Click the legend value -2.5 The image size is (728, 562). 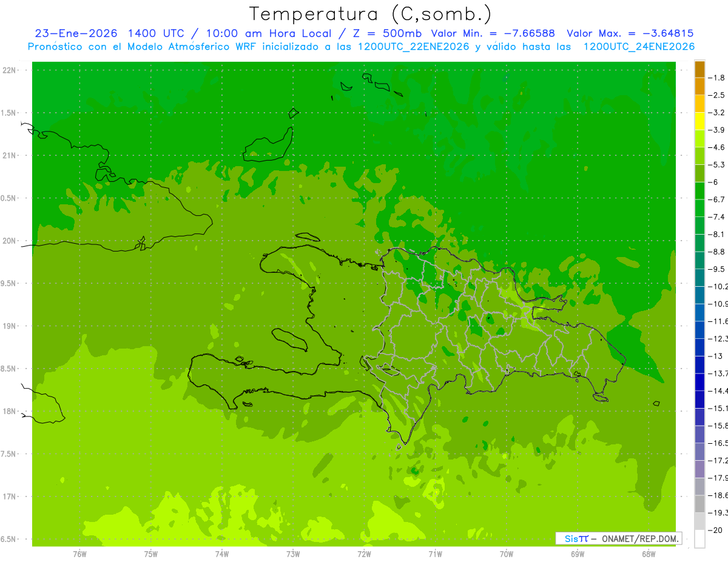(717, 95)
